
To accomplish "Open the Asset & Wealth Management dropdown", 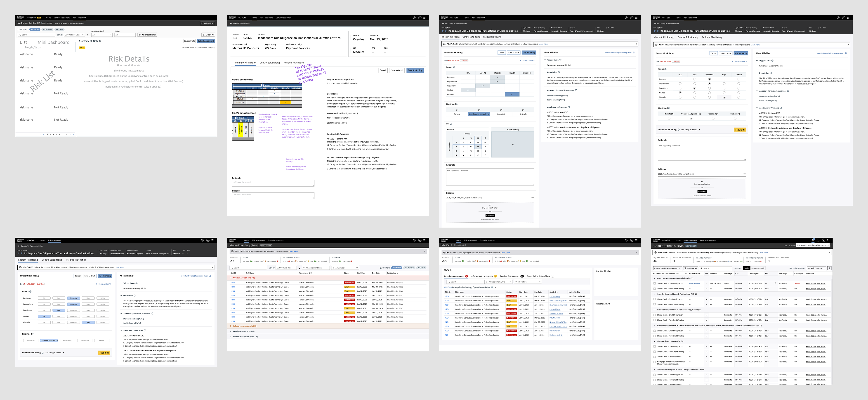I will [x=667, y=268].
